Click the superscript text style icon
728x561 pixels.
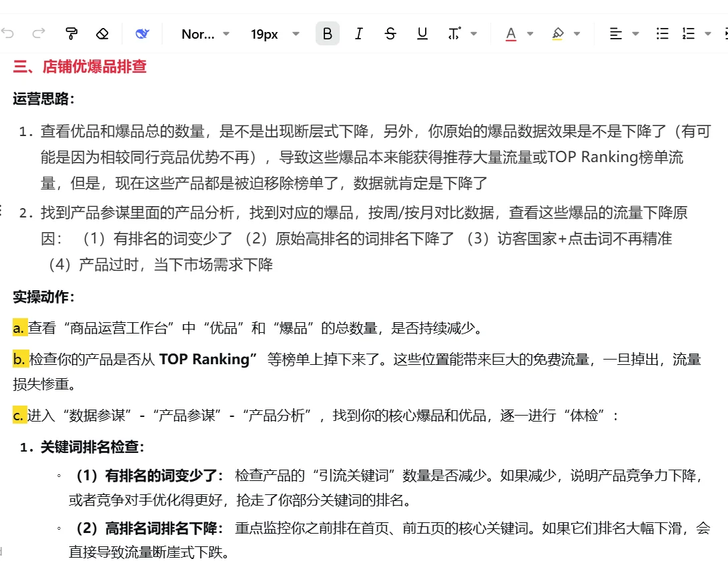tap(454, 33)
